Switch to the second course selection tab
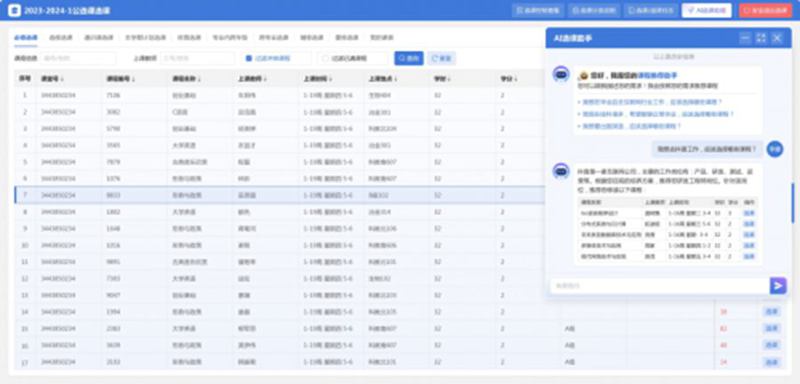This screenshot has height=384, width=800. pos(60,38)
